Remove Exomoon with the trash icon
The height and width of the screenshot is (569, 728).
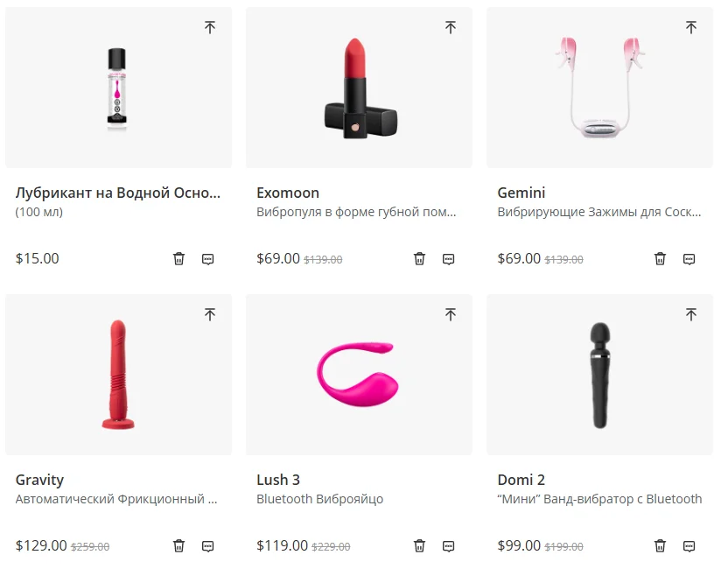tap(419, 259)
